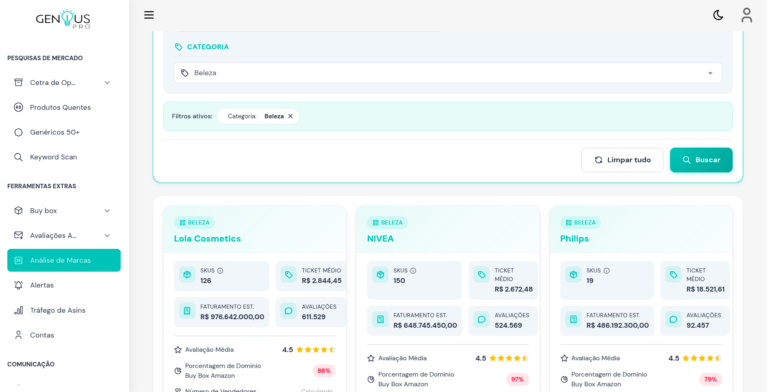This screenshot has height=392, width=768.
Task: Open the NIVEA brand
Action: pos(380,239)
